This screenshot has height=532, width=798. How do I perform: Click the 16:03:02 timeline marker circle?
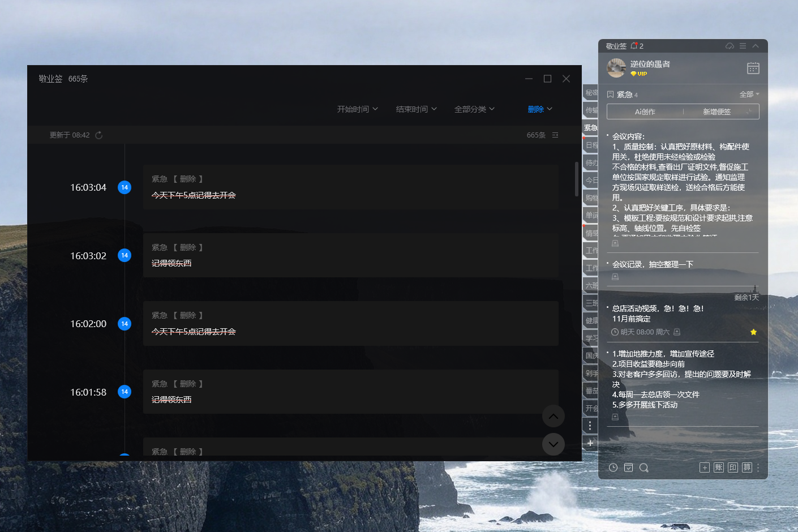(x=125, y=255)
